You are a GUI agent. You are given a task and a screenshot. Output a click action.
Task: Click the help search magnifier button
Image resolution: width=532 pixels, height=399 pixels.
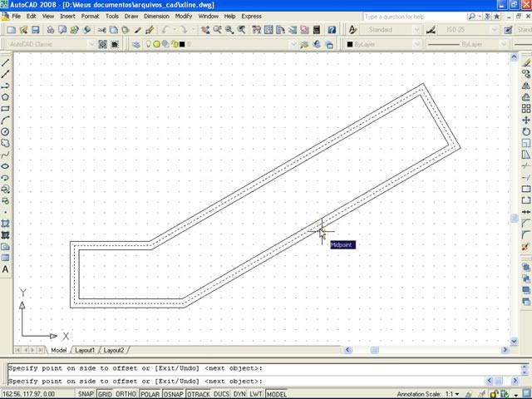coord(471,17)
